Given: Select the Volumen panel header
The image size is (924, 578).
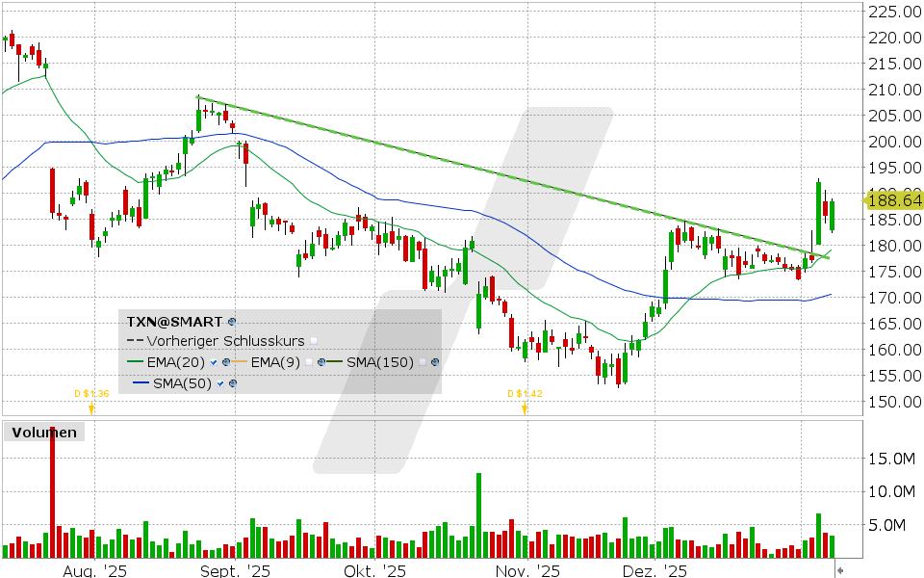Looking at the screenshot, I should pyautogui.click(x=43, y=432).
